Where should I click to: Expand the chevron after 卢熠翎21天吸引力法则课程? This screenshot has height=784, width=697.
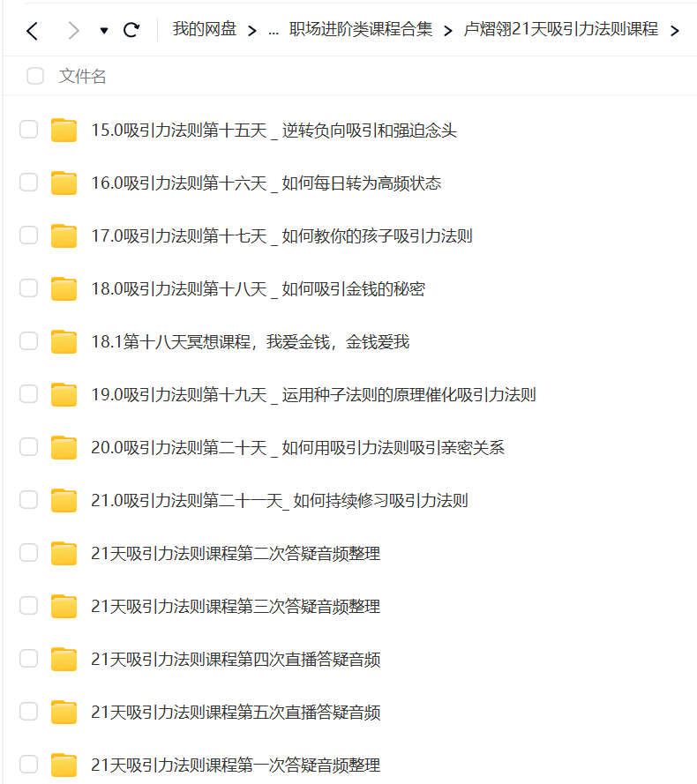[675, 31]
